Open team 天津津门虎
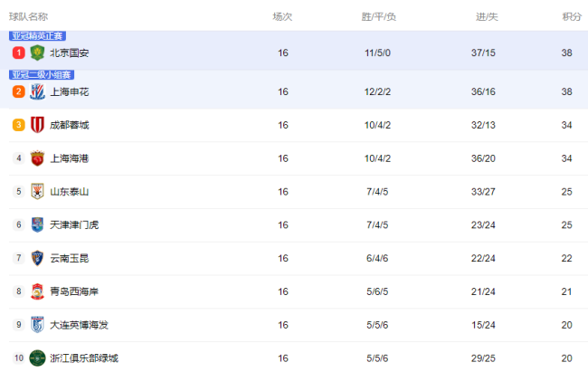Screen dimensions: 588x372 pos(74,224)
